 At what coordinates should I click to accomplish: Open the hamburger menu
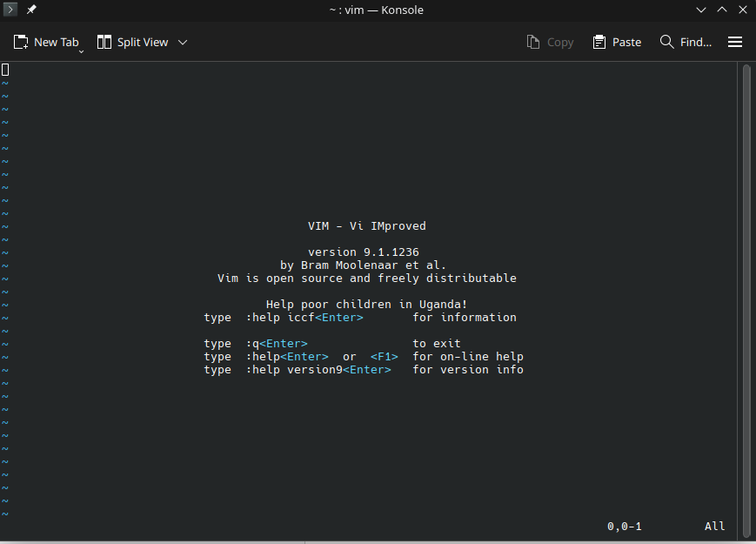[735, 43]
